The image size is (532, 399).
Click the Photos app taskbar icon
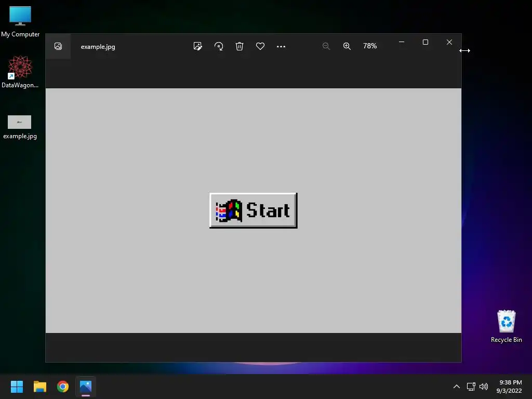(86, 387)
